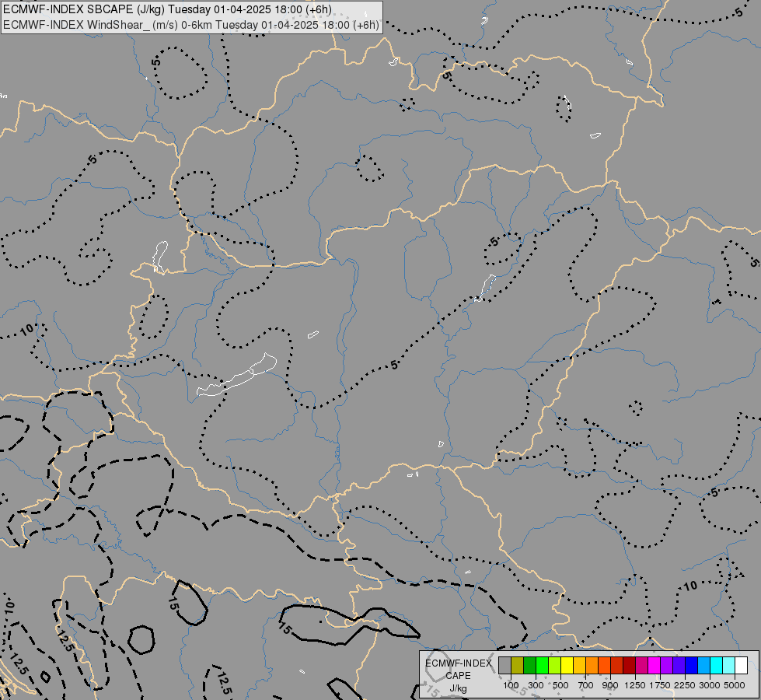Choose the lime yellow-green legend swatch

pyautogui.click(x=555, y=666)
